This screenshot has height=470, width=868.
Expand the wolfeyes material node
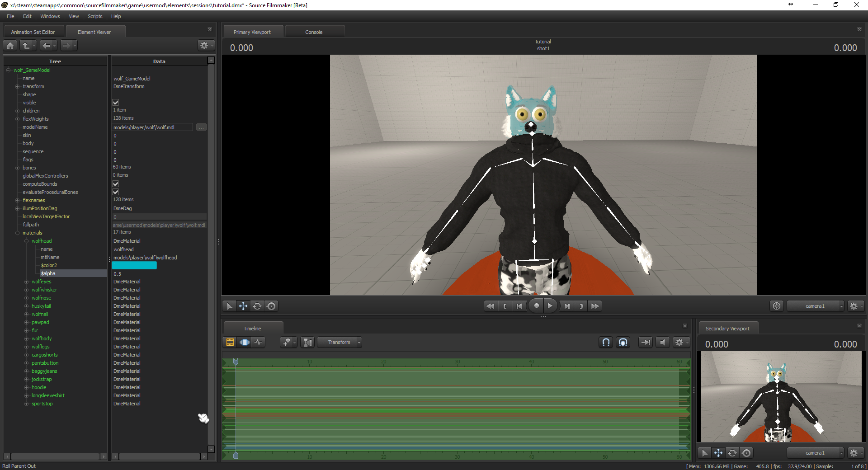(x=26, y=282)
